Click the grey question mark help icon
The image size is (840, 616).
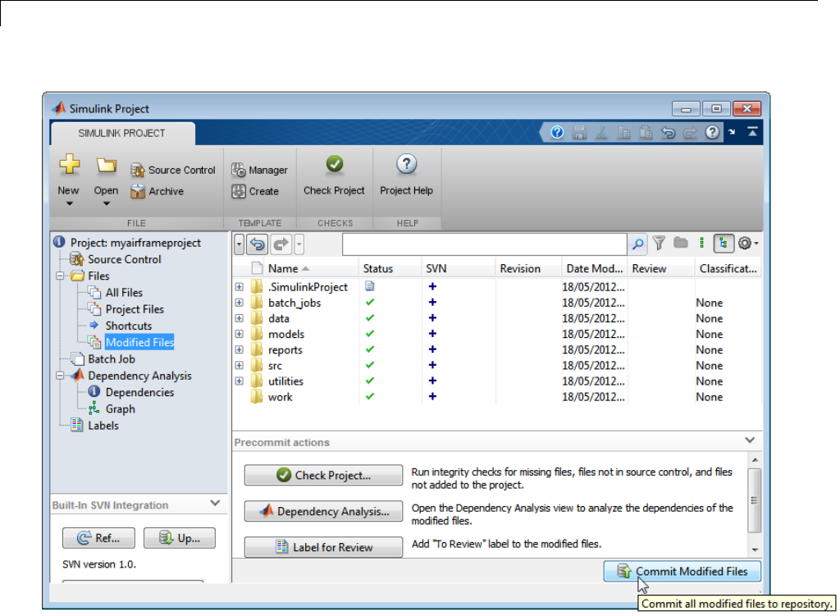tap(712, 132)
